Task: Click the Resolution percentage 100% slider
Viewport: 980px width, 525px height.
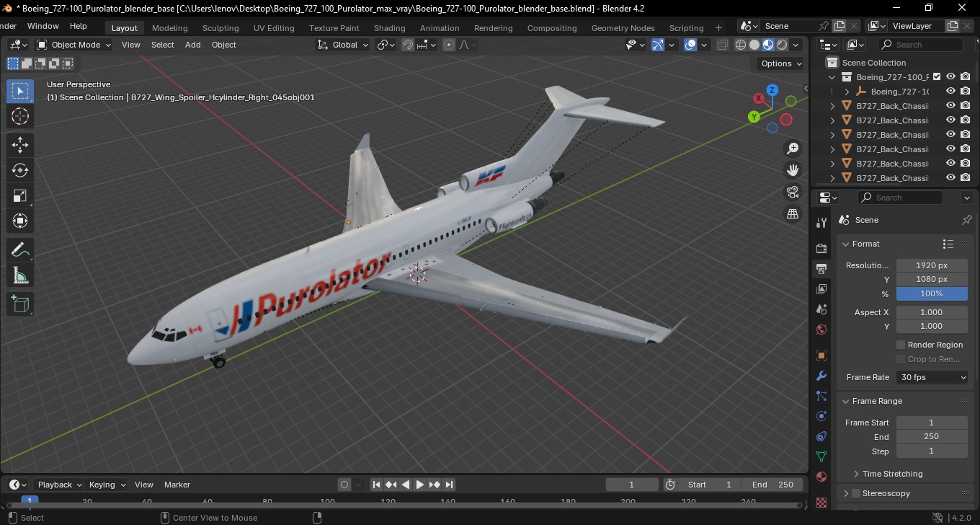Action: pos(932,294)
